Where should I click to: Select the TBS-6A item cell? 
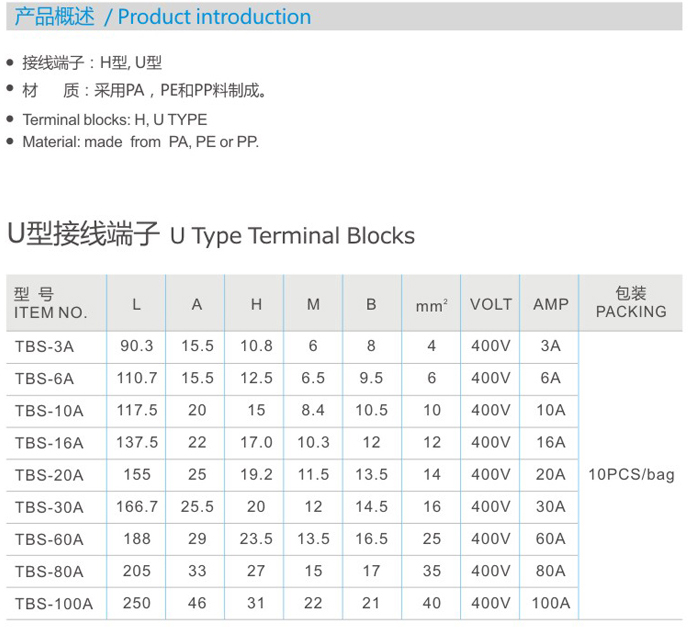(x=44, y=379)
